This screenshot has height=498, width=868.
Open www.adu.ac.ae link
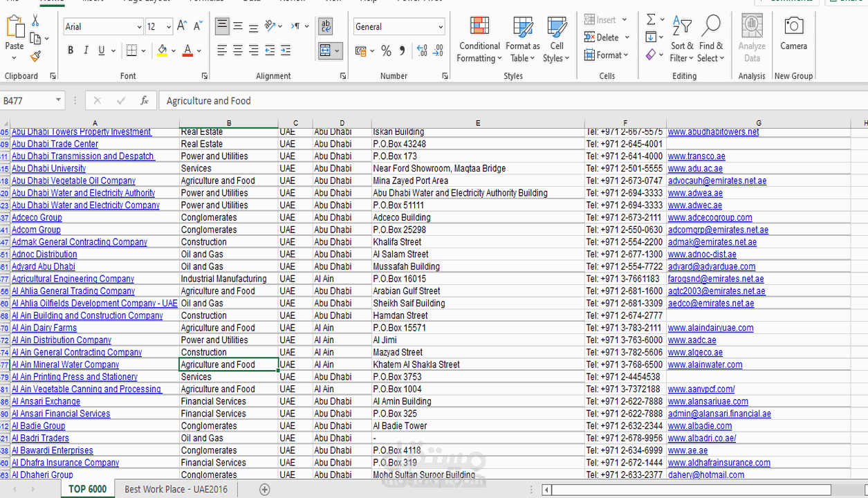(x=695, y=168)
